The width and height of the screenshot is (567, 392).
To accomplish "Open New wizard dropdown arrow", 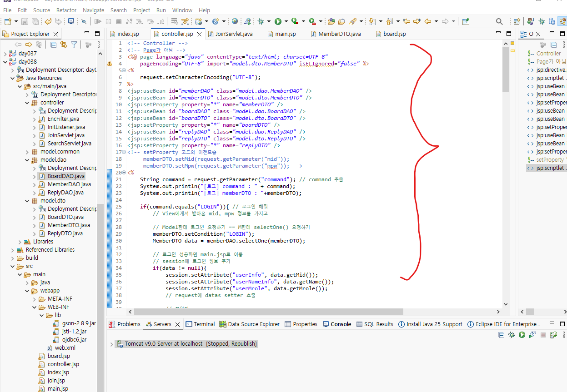I will click(x=16, y=21).
